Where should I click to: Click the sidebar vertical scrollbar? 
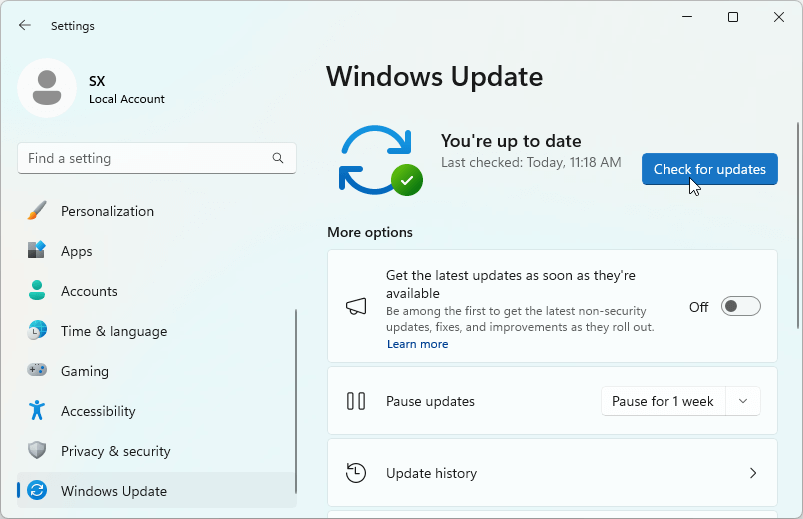[x=295, y=401]
